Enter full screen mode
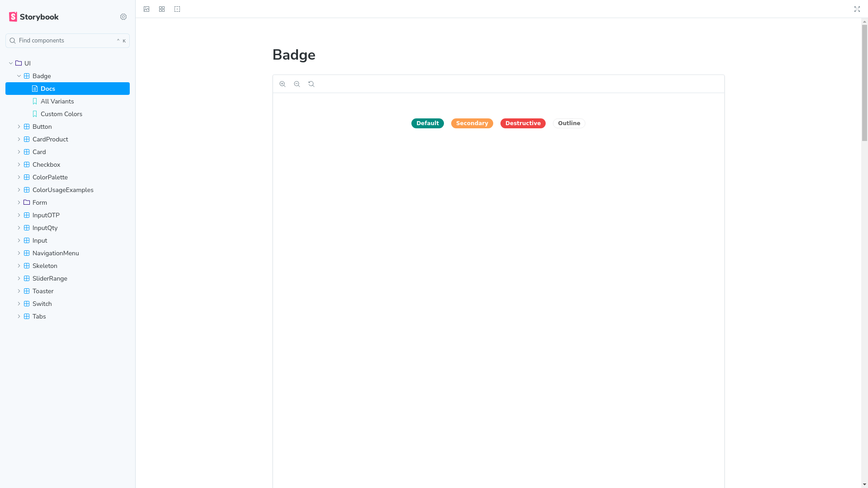 pos(857,9)
